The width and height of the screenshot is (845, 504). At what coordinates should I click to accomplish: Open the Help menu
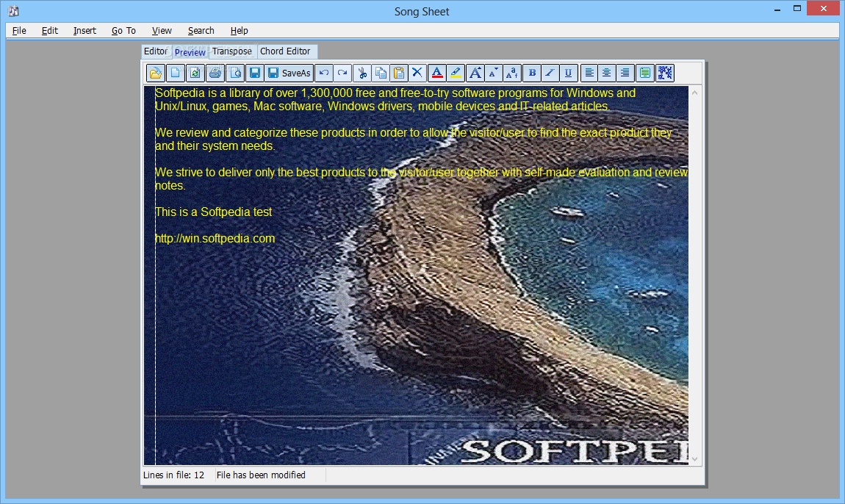click(x=240, y=31)
